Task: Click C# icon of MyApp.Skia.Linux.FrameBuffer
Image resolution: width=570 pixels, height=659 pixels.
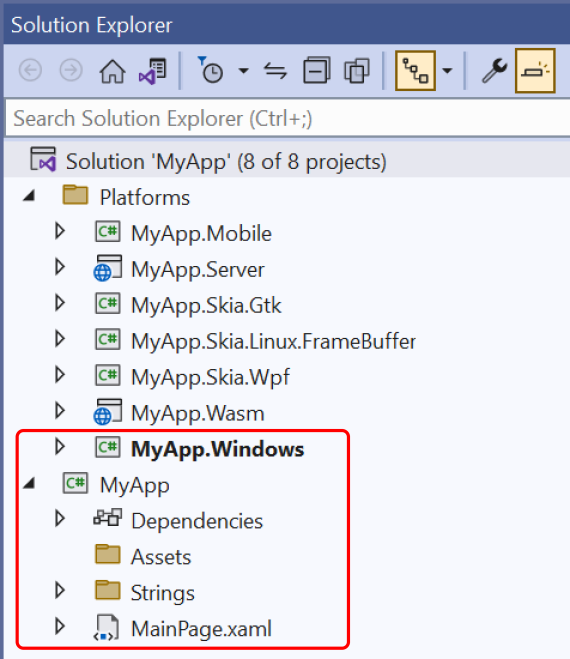Action: pos(108,340)
